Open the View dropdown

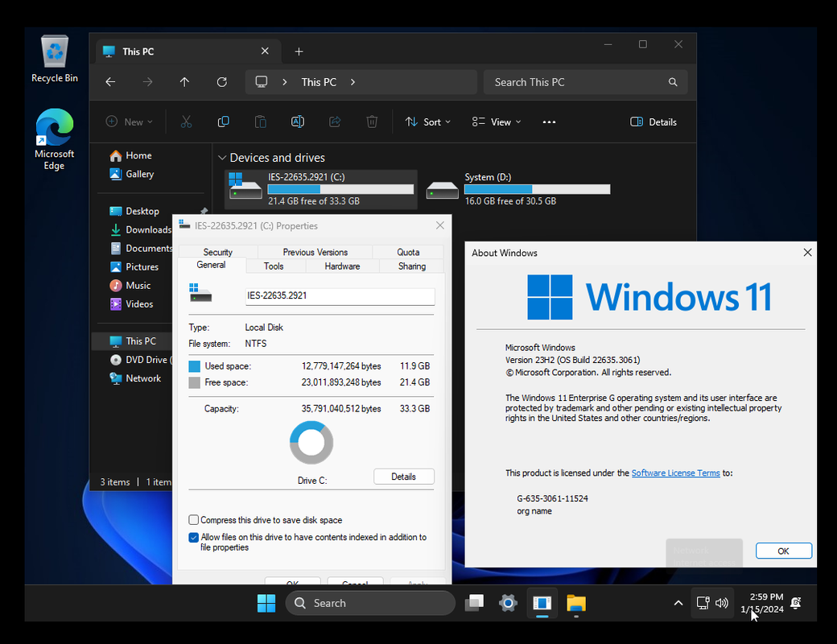click(x=497, y=122)
